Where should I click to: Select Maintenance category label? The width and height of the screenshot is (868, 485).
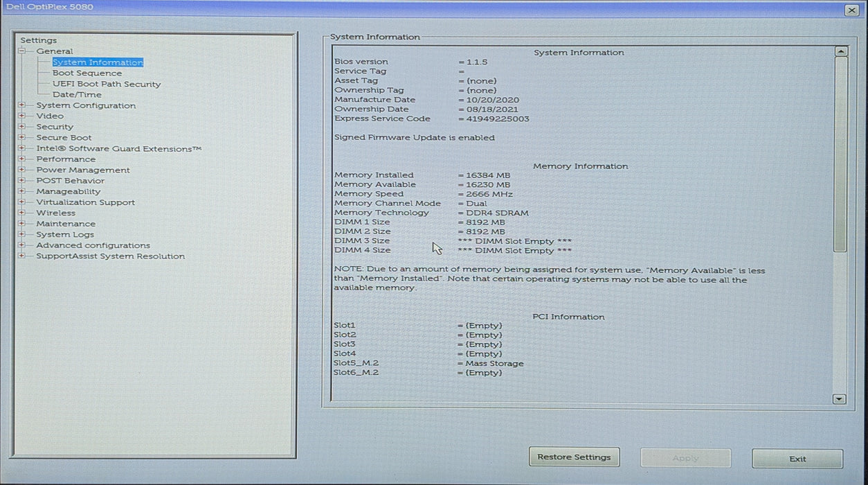coord(66,224)
